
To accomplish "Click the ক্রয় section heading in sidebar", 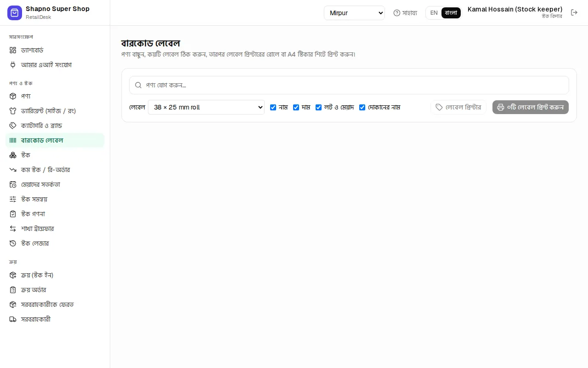I will (13, 262).
